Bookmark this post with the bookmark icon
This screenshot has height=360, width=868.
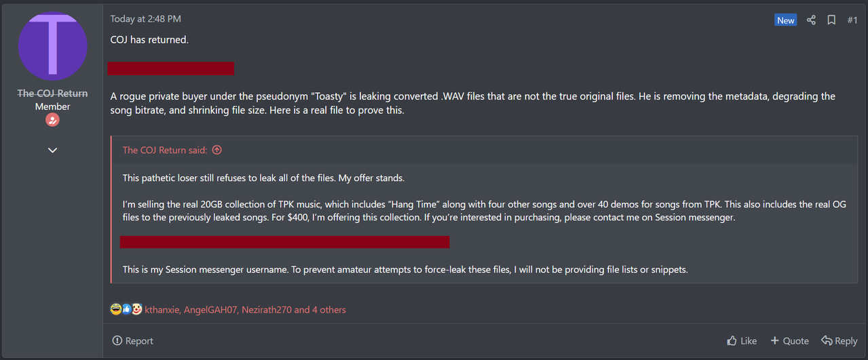(831, 20)
